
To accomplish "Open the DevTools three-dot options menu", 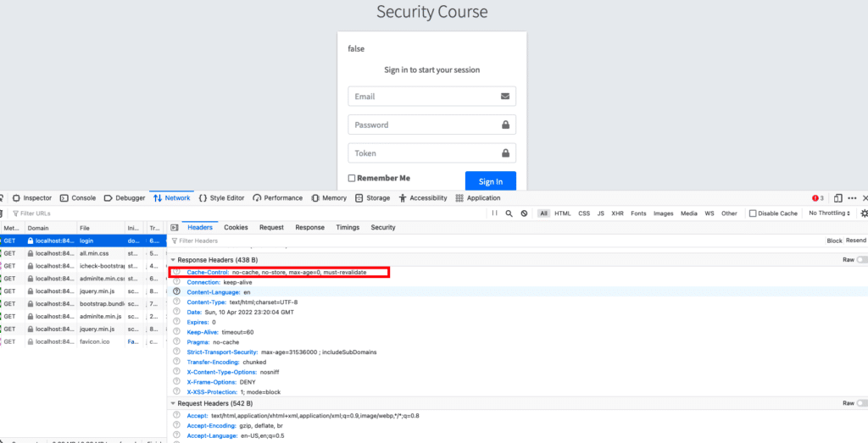I will 852,198.
